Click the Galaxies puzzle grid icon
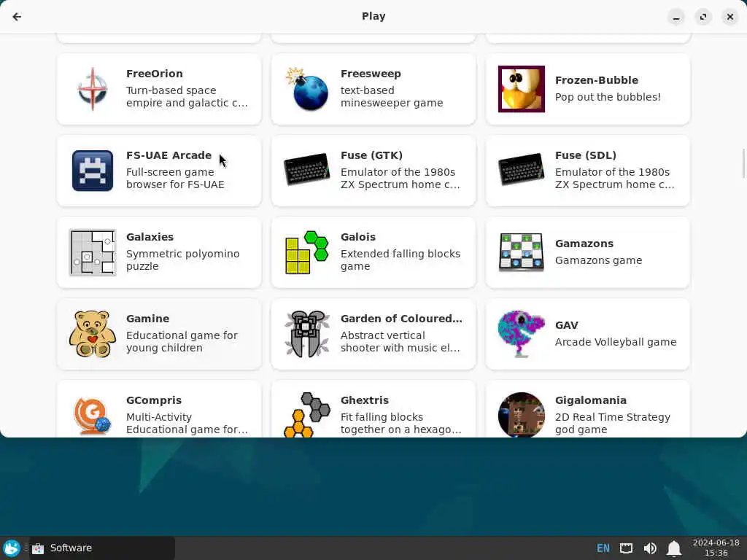The height and width of the screenshot is (560, 747). [93, 252]
